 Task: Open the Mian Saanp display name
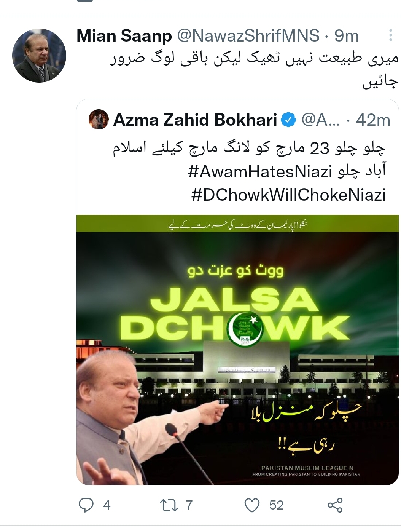click(124, 36)
